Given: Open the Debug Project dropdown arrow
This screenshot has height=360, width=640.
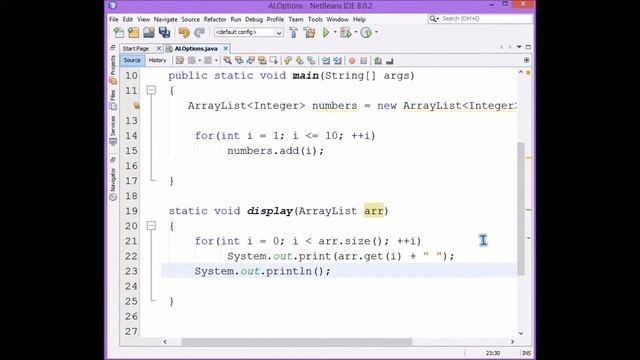Looking at the screenshot, I should coord(356,32).
